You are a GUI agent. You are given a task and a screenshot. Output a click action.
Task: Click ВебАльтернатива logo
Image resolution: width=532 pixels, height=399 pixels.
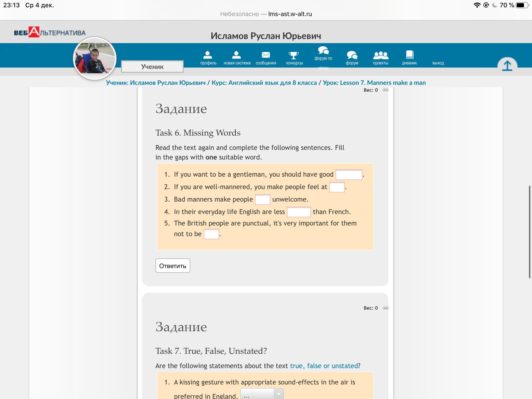tap(50, 32)
